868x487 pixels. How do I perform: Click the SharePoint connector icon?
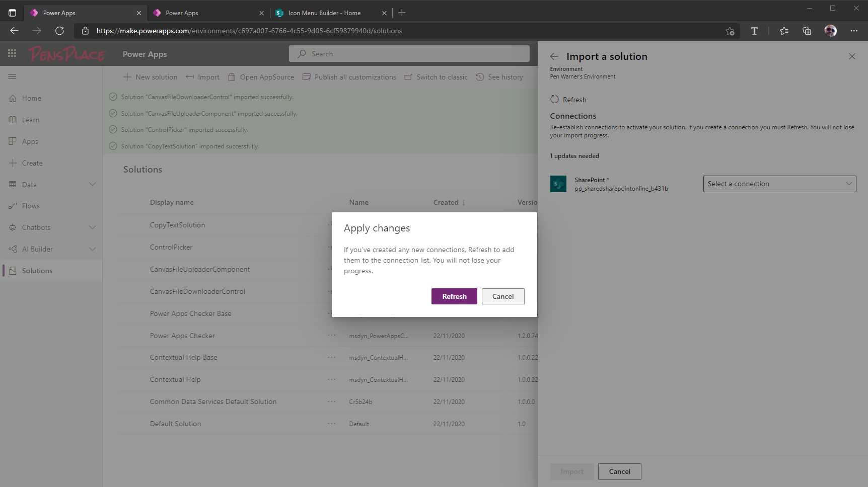[x=558, y=184]
